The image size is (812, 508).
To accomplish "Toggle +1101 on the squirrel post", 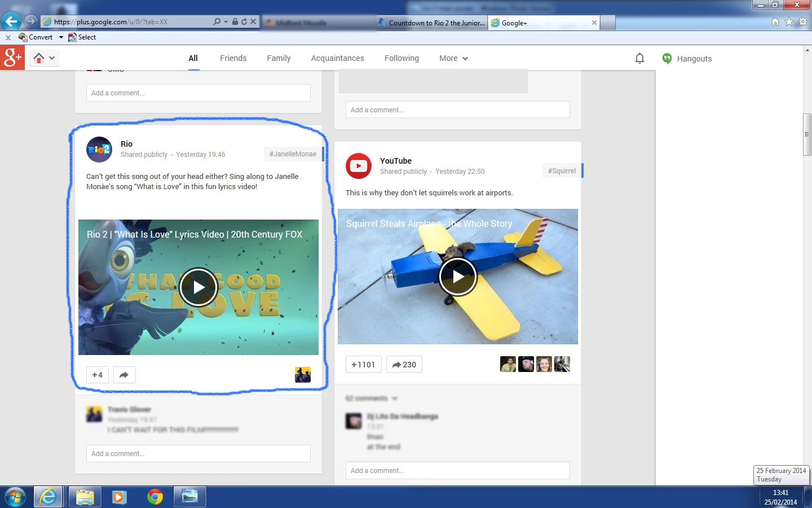I will [x=363, y=365].
